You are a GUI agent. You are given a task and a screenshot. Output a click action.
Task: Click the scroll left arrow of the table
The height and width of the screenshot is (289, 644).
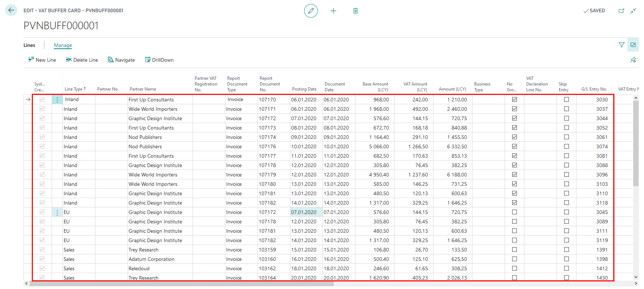26,284
